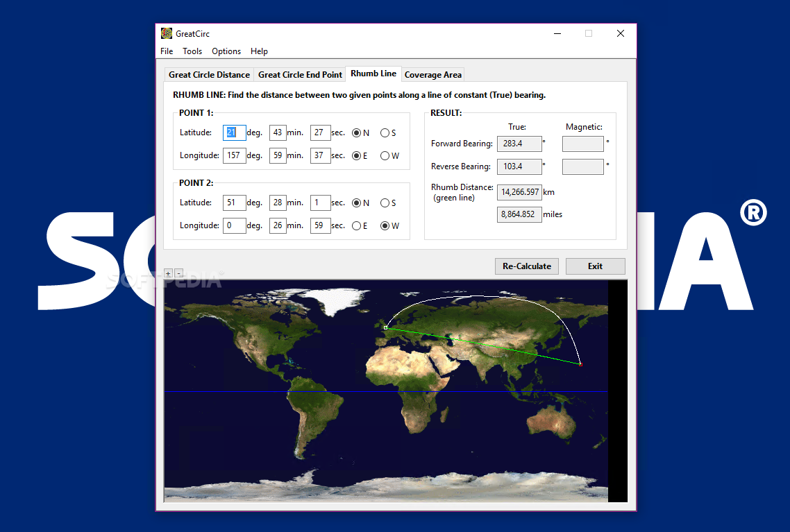Click the red endpoint marker on map
The image size is (790, 532).
click(x=580, y=364)
